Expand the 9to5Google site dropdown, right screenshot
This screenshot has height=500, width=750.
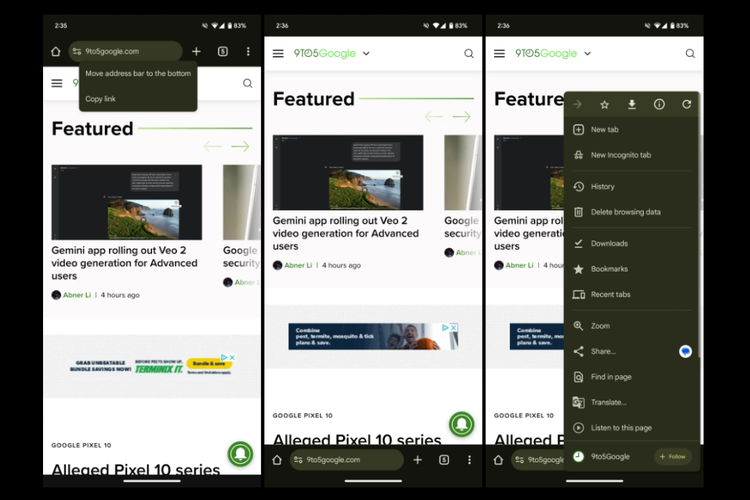coord(588,54)
